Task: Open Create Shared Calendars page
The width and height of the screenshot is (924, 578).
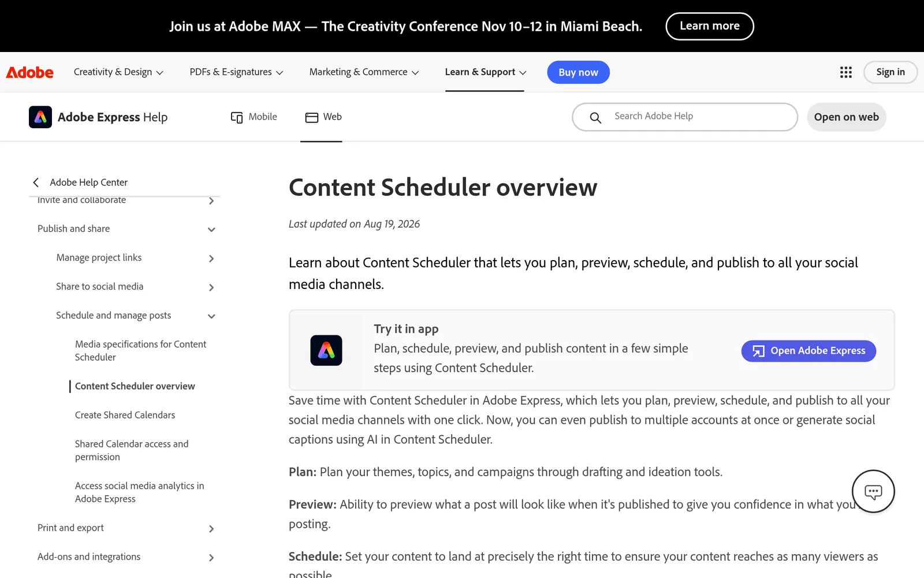Action: (x=125, y=415)
